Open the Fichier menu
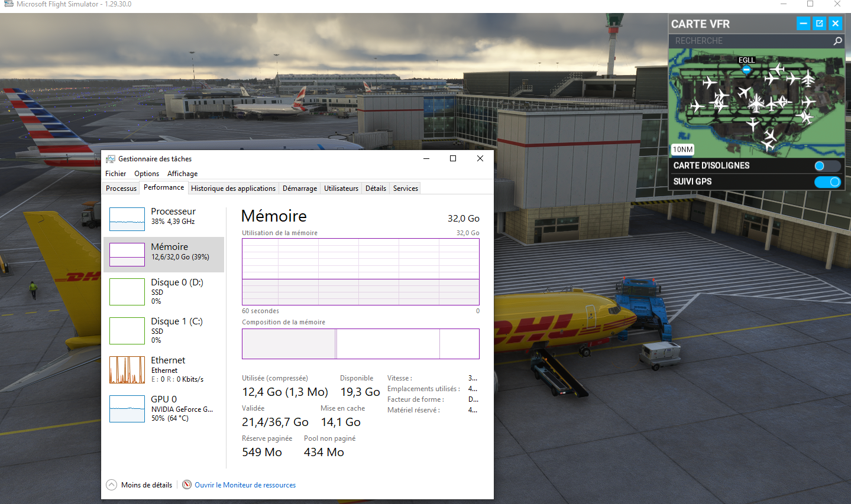The height and width of the screenshot is (504, 851). (x=116, y=174)
